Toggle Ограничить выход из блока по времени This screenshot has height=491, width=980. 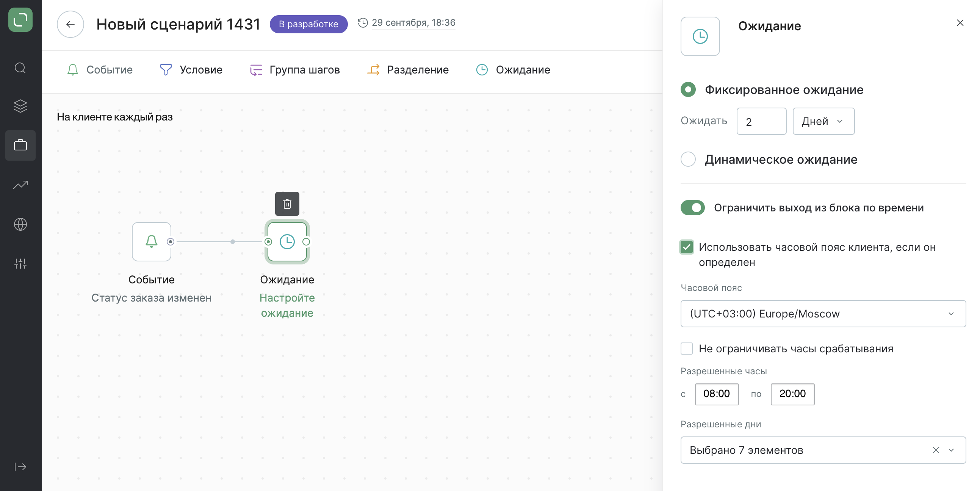[692, 208]
